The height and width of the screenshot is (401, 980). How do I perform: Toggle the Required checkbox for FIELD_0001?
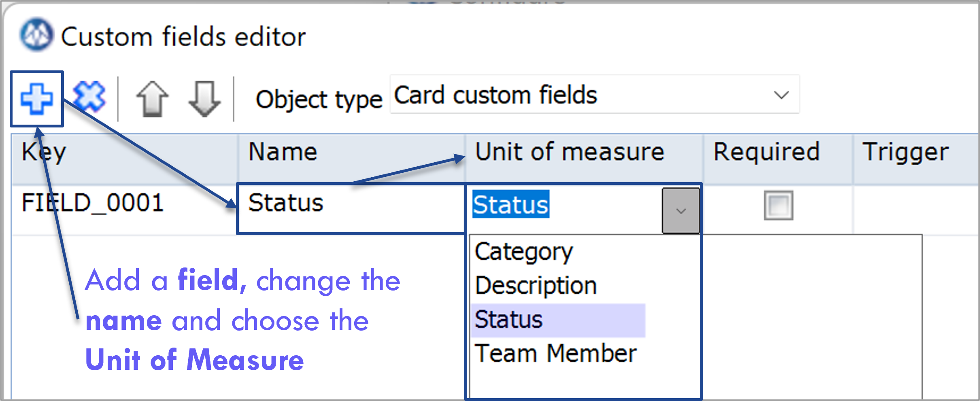(778, 205)
